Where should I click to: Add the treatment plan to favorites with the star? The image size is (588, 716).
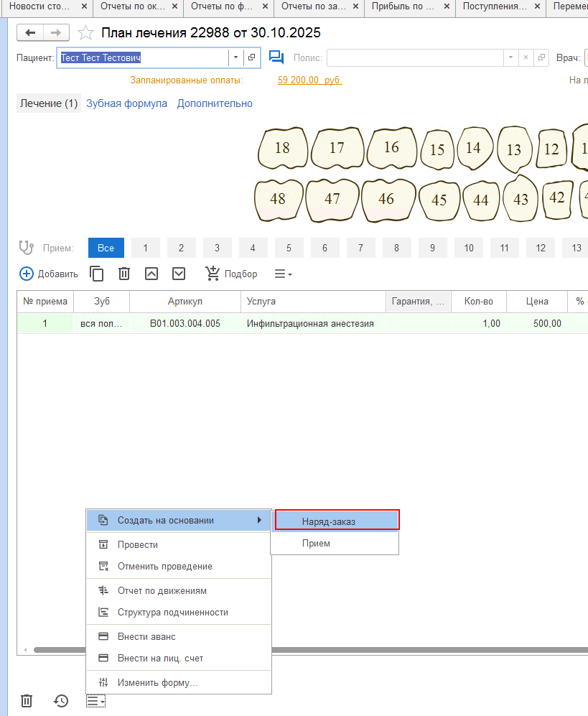85,33
